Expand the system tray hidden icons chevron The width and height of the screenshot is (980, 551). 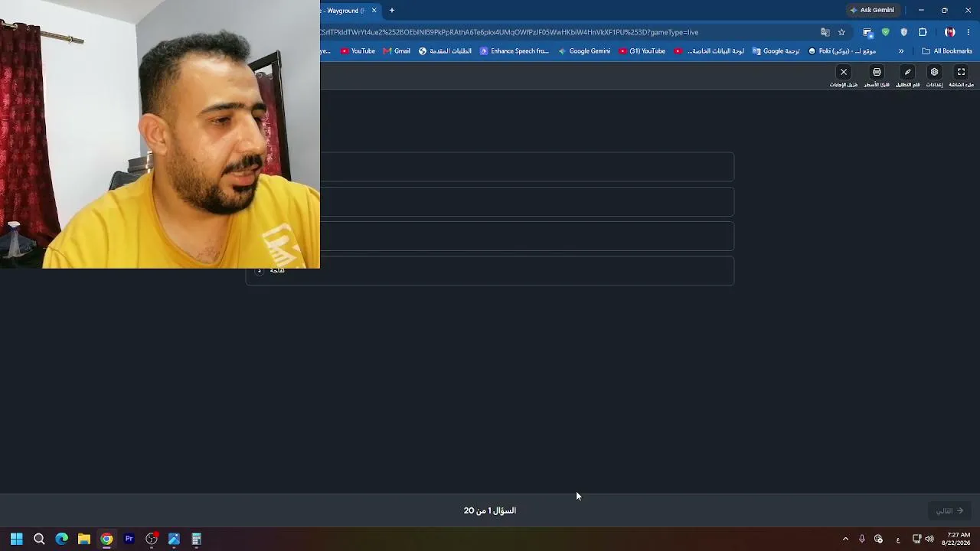(x=845, y=539)
